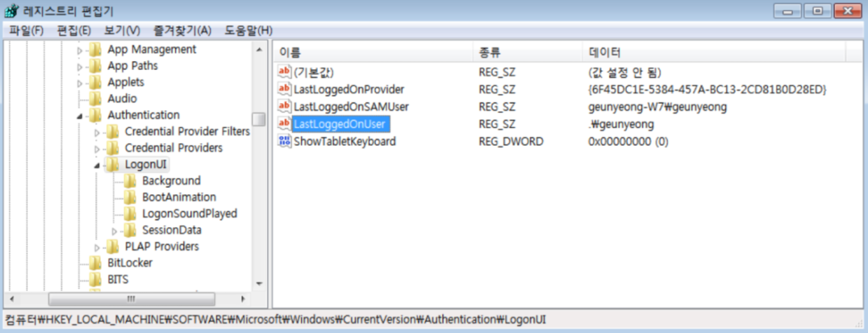Click the data 0x00000000 (0)
This screenshot has height=333, width=868.
click(628, 141)
